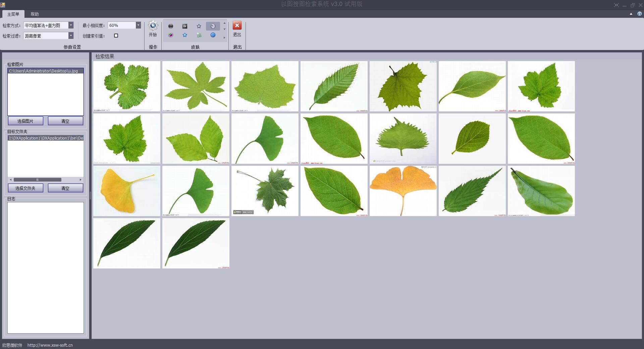This screenshot has height=349, width=644.
Task: Open the 最小相似度 60% dropdown
Action: 138,26
